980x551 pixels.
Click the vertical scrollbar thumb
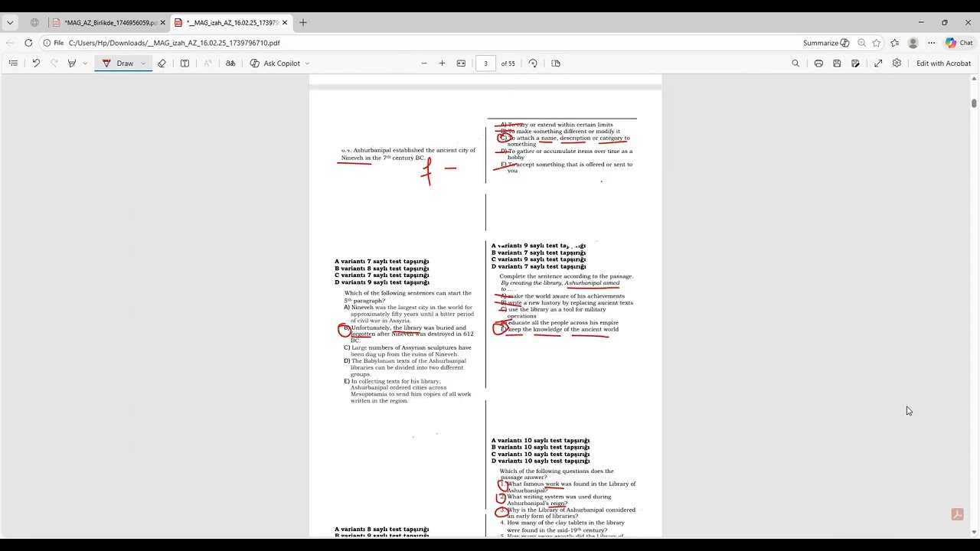974,103
